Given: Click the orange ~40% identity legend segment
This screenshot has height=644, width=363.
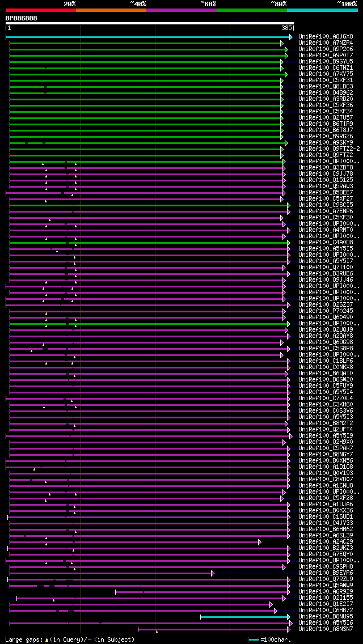Looking at the screenshot, I should coord(111,10).
